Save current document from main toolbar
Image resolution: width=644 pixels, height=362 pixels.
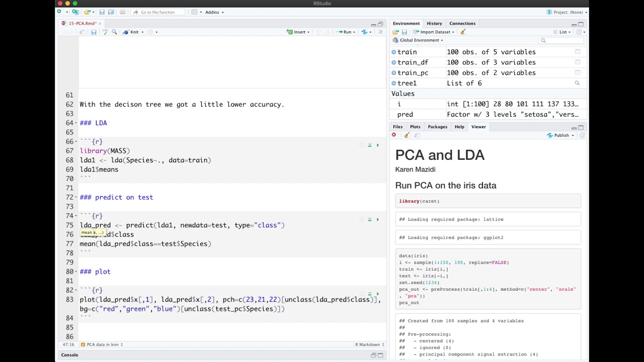point(102,12)
